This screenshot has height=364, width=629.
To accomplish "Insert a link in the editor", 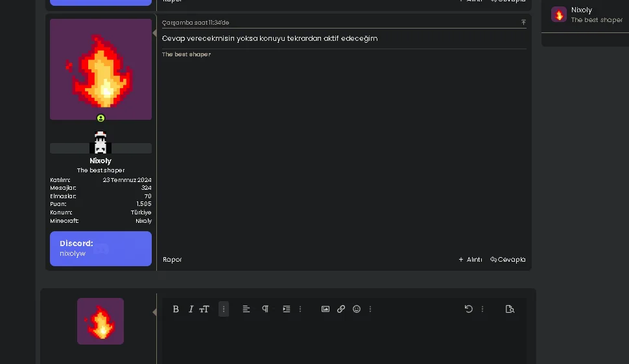I will [x=341, y=309].
